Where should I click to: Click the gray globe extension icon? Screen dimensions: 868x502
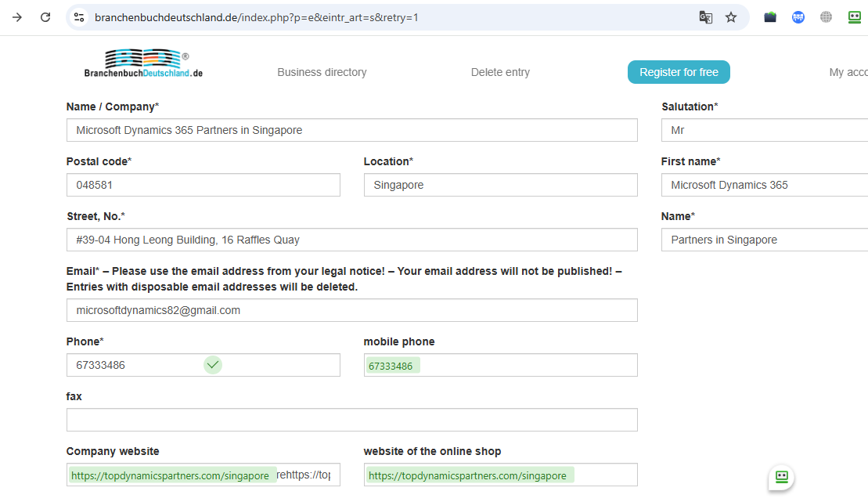(x=827, y=17)
